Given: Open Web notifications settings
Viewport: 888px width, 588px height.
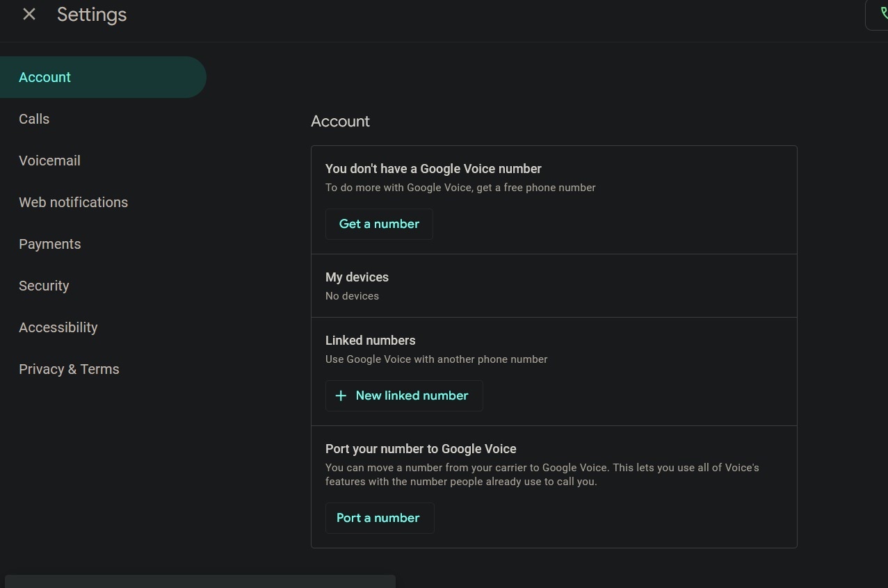Looking at the screenshot, I should [73, 202].
